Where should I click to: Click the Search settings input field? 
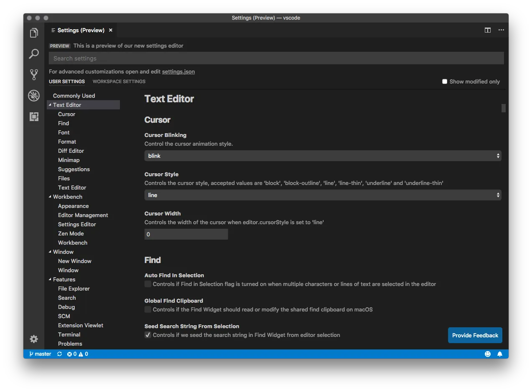[x=276, y=58]
